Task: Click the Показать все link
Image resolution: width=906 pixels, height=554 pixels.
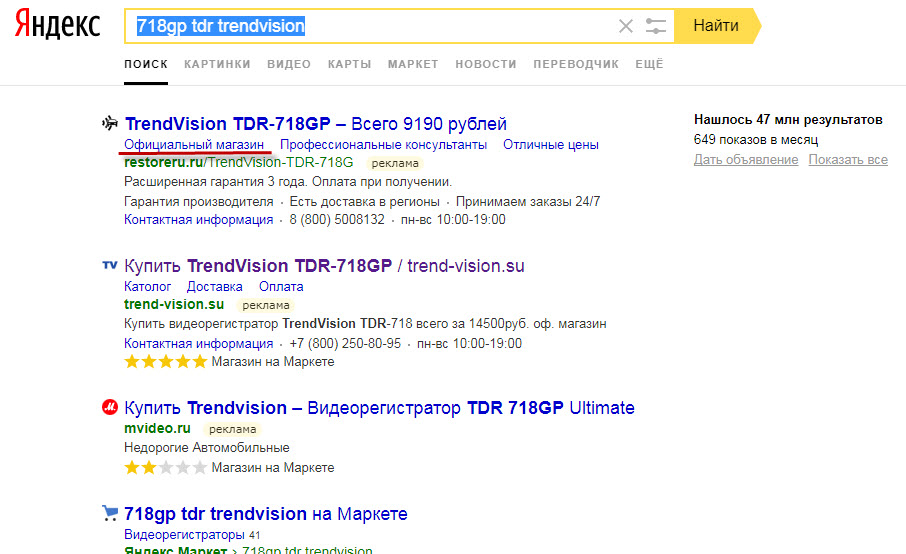Action: [848, 160]
